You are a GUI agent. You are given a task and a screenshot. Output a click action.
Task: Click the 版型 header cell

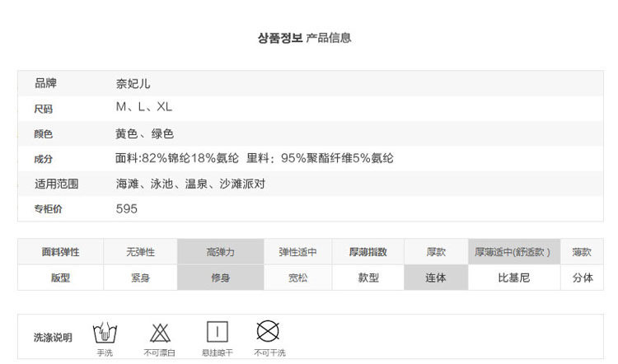[x=61, y=278]
